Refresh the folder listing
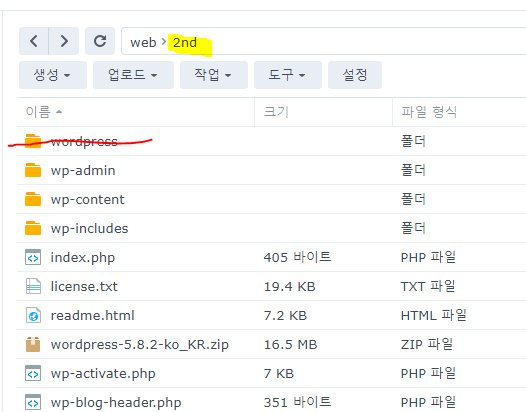 pos(100,41)
